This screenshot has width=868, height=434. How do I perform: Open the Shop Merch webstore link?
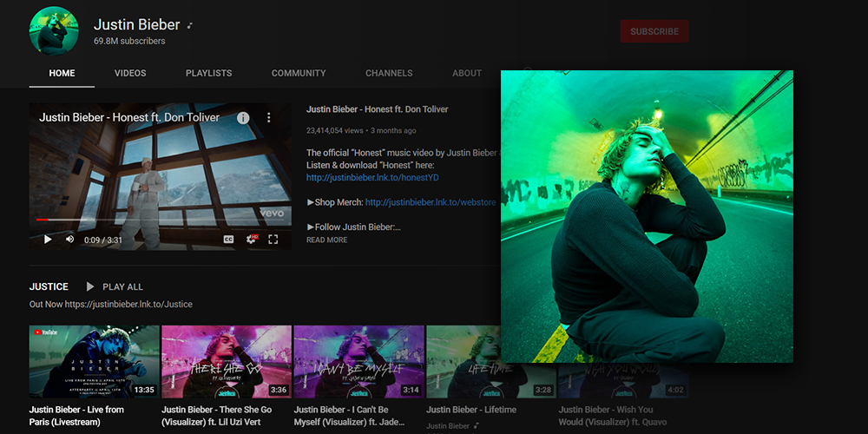tap(431, 202)
